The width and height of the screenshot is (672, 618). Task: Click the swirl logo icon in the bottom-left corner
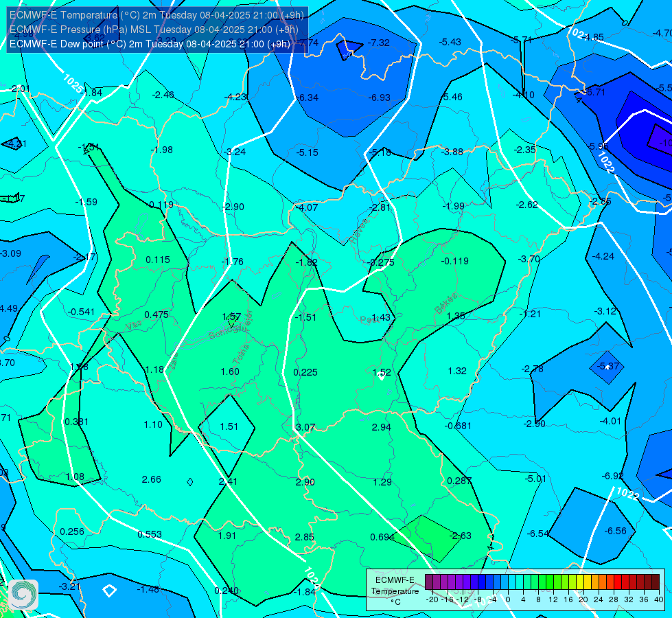click(23, 594)
